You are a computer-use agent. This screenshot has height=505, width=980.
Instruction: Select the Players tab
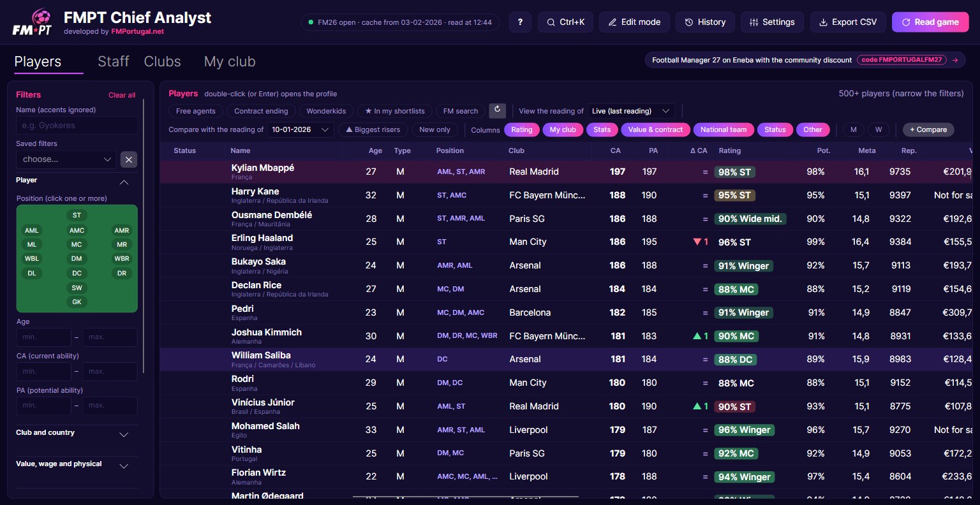(38, 61)
